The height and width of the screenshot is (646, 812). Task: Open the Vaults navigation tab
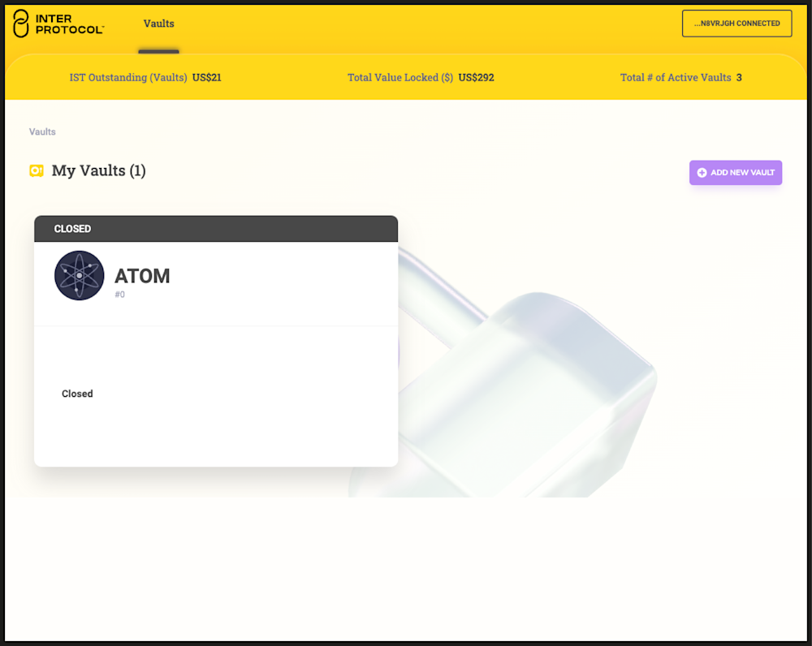tap(158, 24)
